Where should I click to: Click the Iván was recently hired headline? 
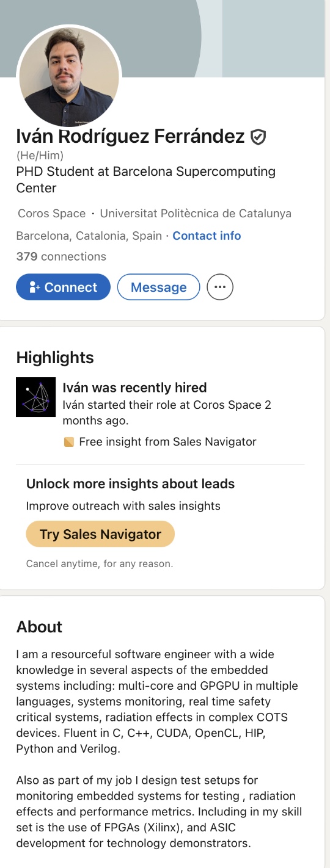(x=134, y=387)
